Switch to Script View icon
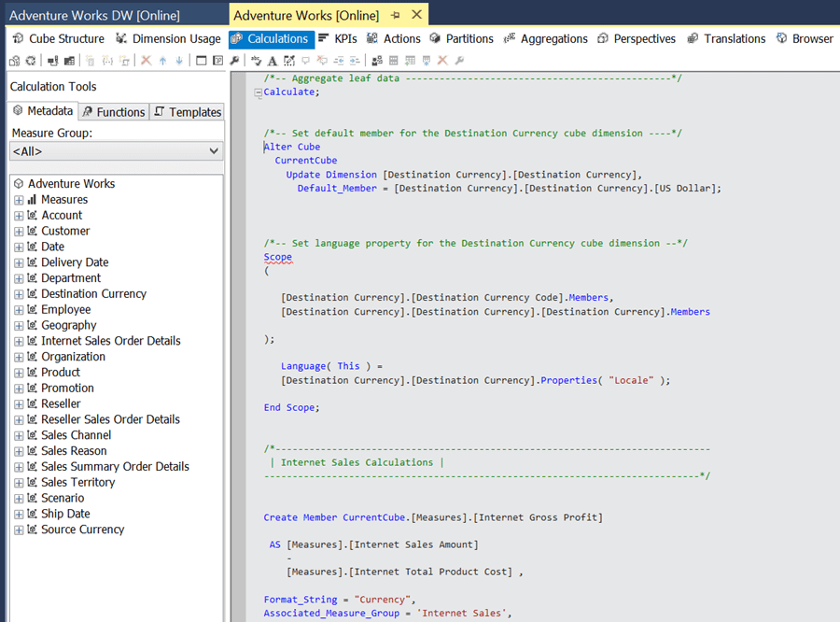This screenshot has height=622, width=840. (x=217, y=61)
